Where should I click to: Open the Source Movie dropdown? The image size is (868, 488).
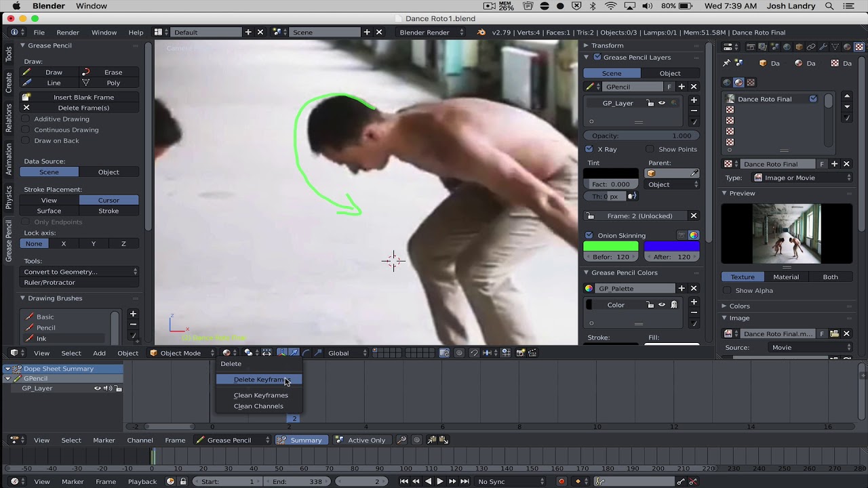[810, 347]
